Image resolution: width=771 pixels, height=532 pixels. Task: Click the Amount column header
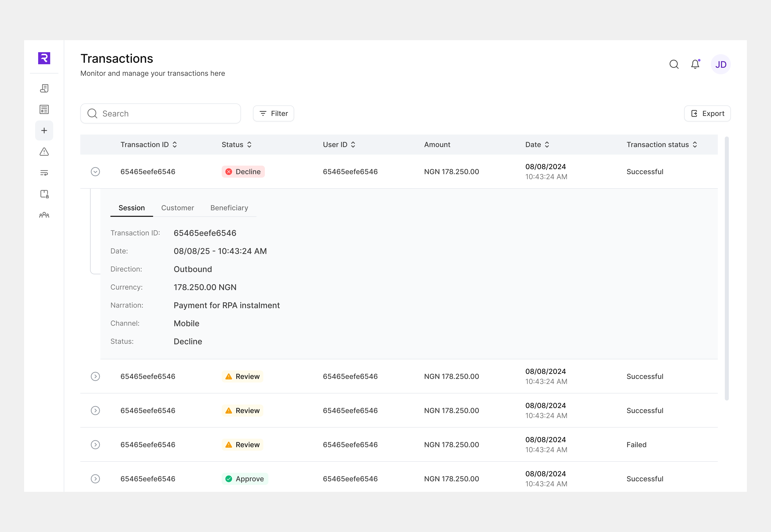[437, 145]
